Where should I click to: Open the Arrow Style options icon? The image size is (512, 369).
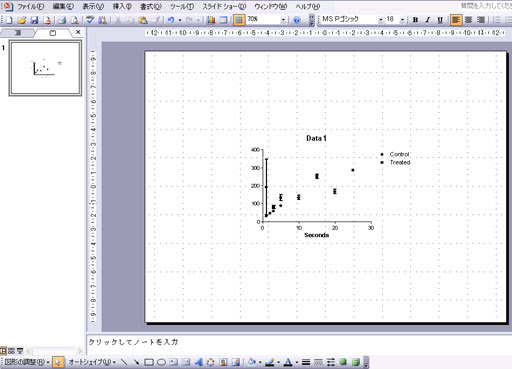pyautogui.click(x=331, y=362)
